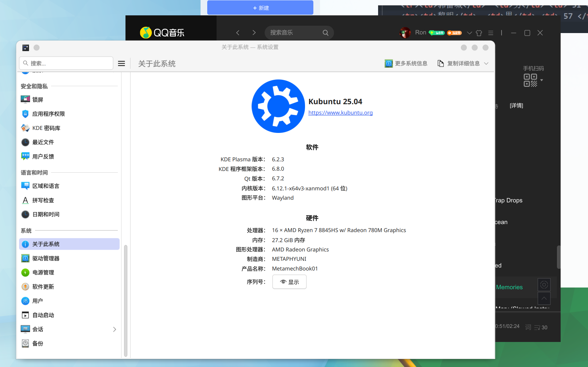Expand QR code dropdown in QQ Music
The image size is (588, 367).
pyautogui.click(x=542, y=80)
